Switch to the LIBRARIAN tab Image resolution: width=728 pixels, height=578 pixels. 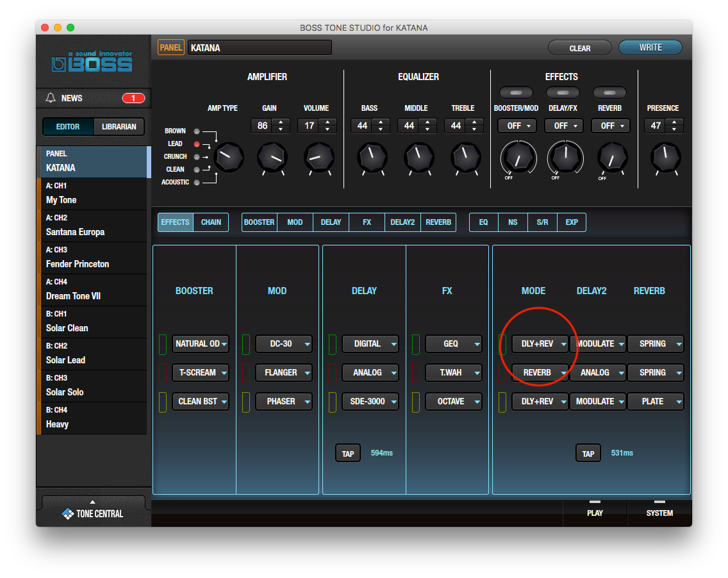click(x=119, y=127)
